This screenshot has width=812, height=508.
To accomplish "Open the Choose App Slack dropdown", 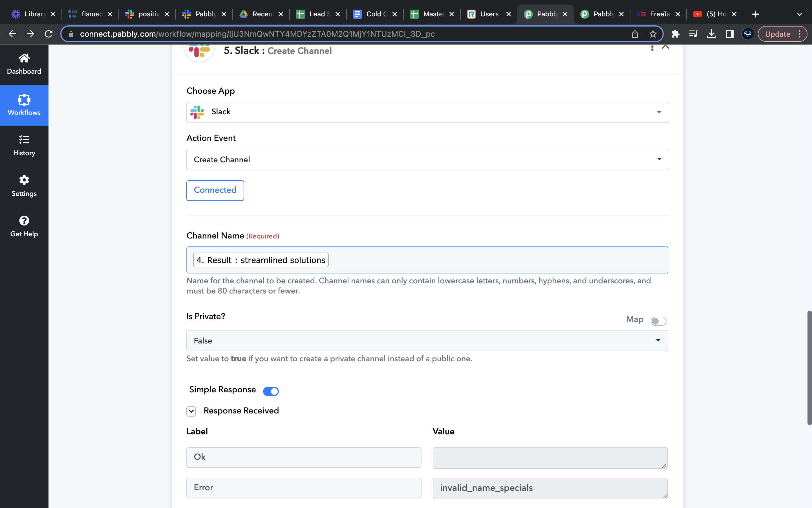I will (427, 112).
